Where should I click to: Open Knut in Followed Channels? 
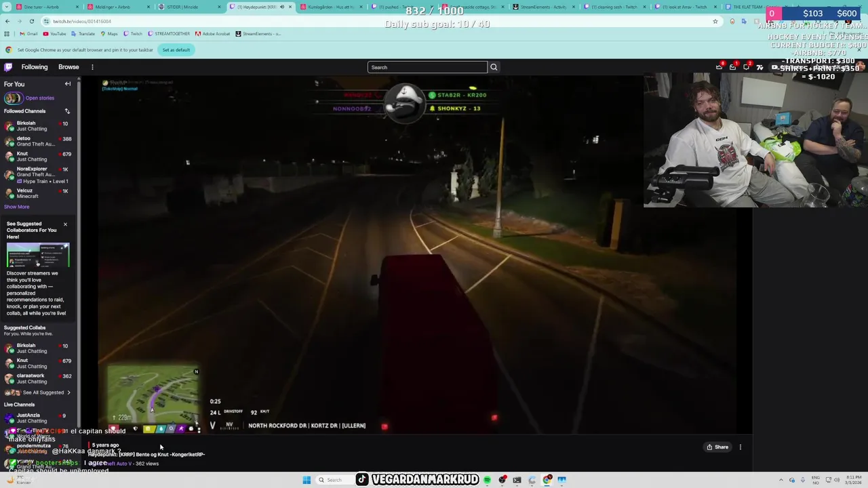[38, 156]
